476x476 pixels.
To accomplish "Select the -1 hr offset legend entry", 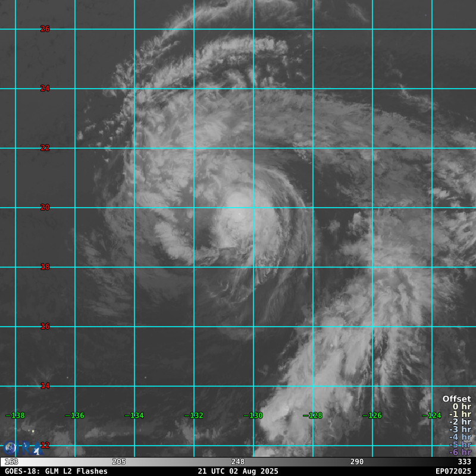I will tap(460, 414).
